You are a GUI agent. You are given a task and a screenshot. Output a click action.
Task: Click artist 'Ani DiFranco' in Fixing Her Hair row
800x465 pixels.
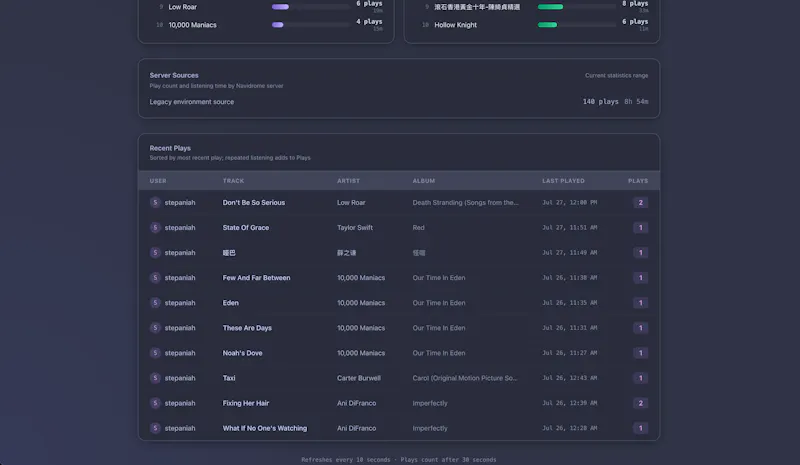[x=356, y=403]
